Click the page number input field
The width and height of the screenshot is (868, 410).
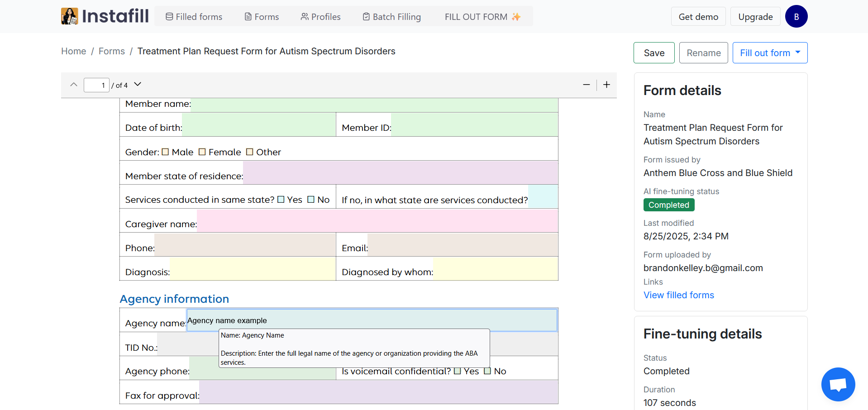coord(96,85)
